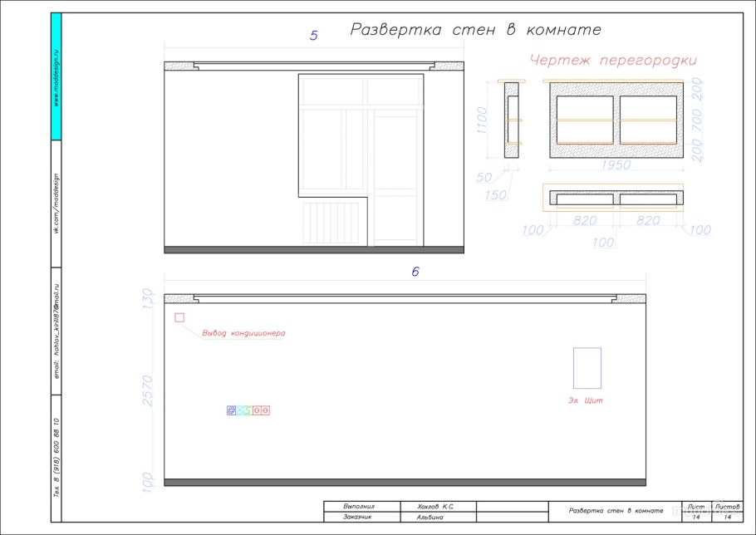756x535 pixels.
Task: Select the blue socket symbol in outlet group
Action: tap(232, 410)
